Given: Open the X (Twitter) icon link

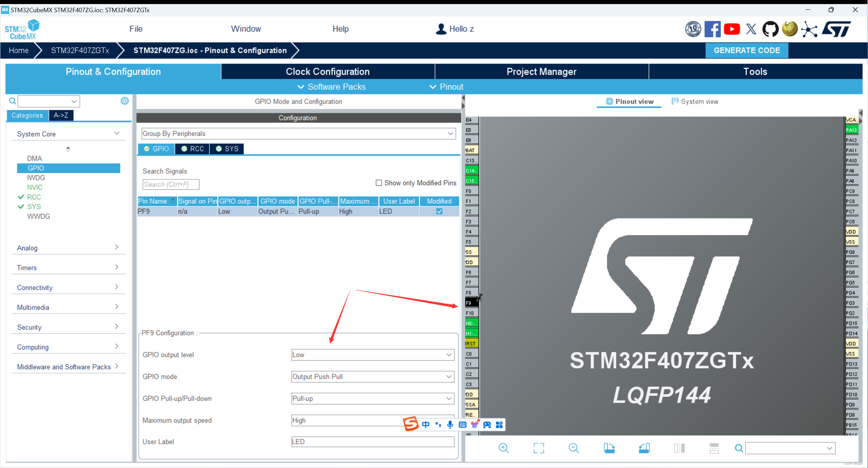Looking at the screenshot, I should 751,29.
